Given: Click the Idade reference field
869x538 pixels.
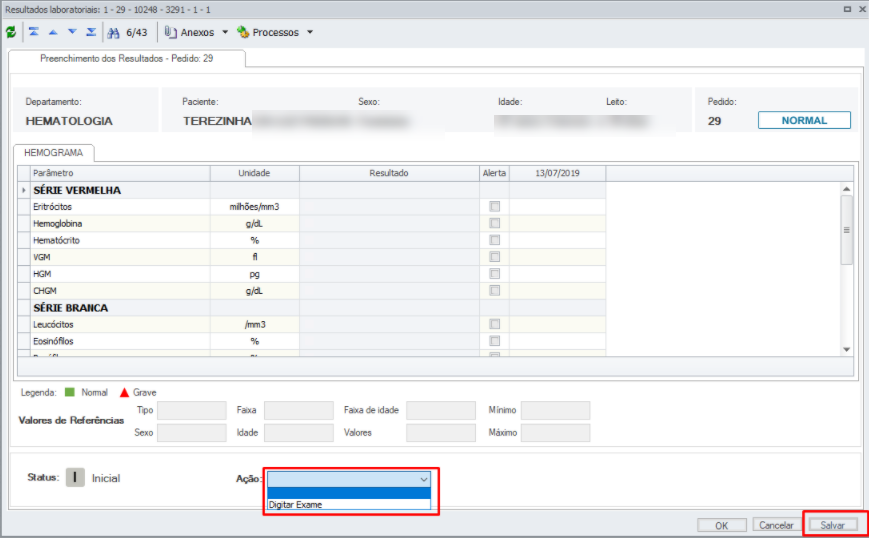Looking at the screenshot, I should (x=299, y=433).
